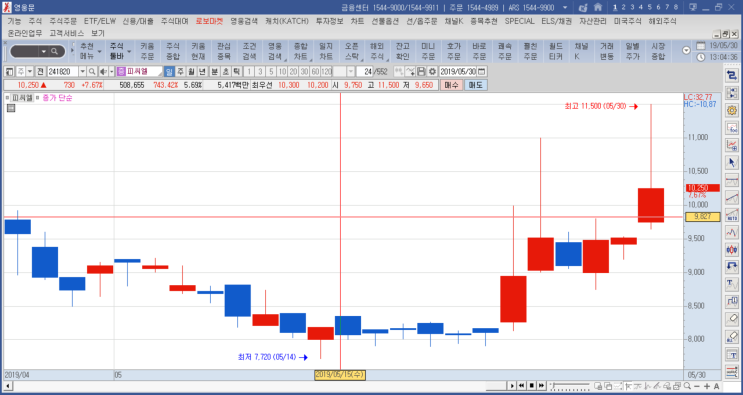Open the ETF/ELW menu
Image resolution: width=743 pixels, height=395 pixels.
point(100,21)
